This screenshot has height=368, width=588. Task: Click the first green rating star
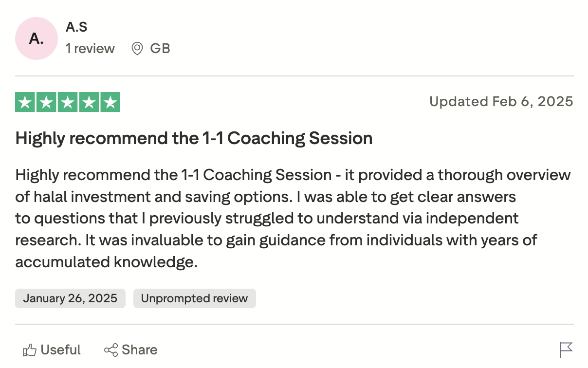point(25,102)
